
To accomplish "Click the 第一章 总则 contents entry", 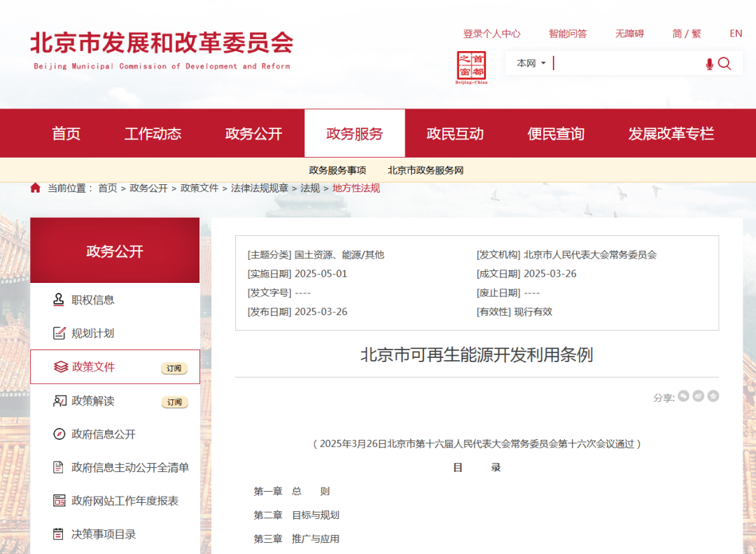I will (x=292, y=491).
